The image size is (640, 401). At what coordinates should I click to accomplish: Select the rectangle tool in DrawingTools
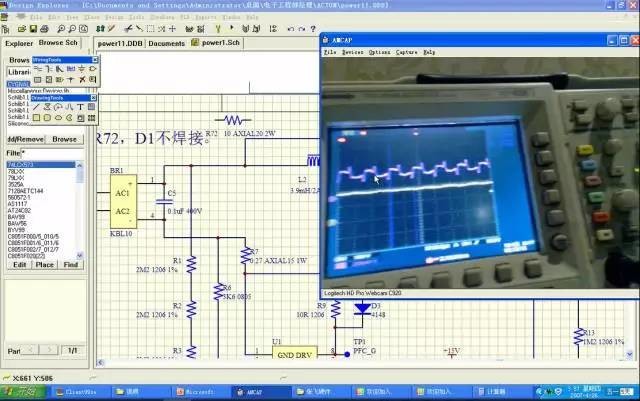pos(36,118)
